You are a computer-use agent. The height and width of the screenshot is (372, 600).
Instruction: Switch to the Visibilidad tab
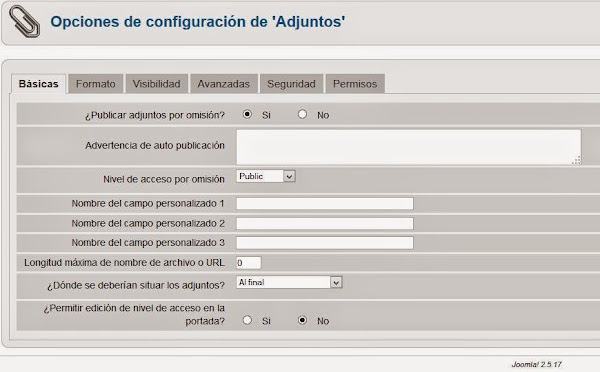(x=157, y=84)
